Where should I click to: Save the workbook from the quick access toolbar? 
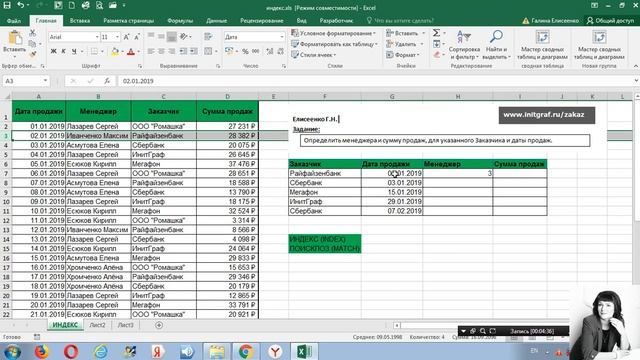pyautogui.click(x=7, y=5)
